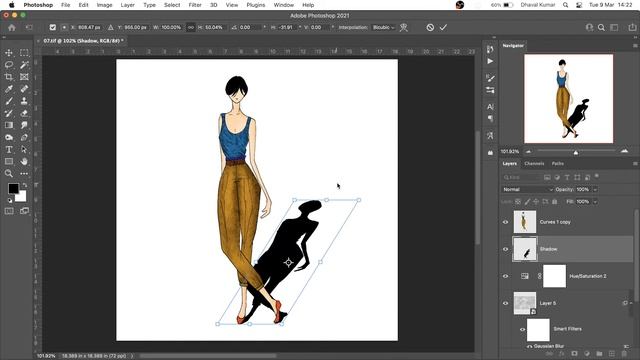
Task: Toggle Gaussian Blur filter visibility
Action: point(529,347)
